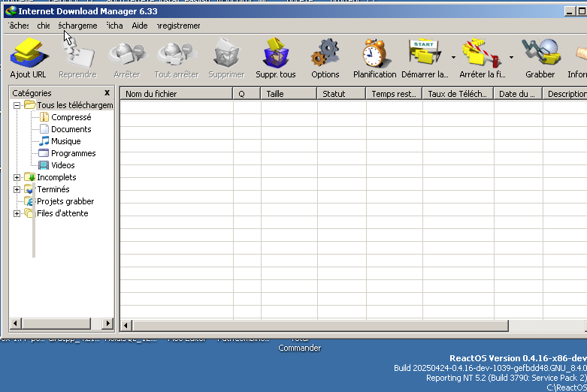Expand the Incomplets tree node
This screenshot has width=587, height=392.
click(17, 177)
